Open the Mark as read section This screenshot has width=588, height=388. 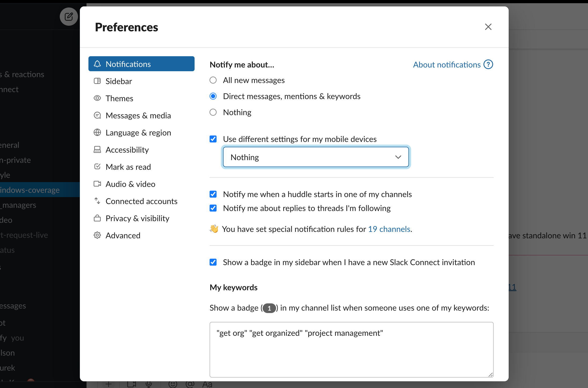click(x=128, y=167)
